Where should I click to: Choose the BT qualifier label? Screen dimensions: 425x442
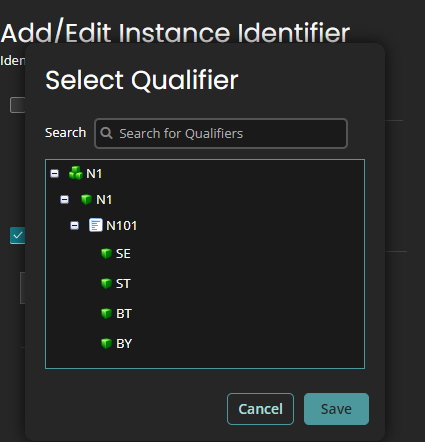tap(124, 314)
